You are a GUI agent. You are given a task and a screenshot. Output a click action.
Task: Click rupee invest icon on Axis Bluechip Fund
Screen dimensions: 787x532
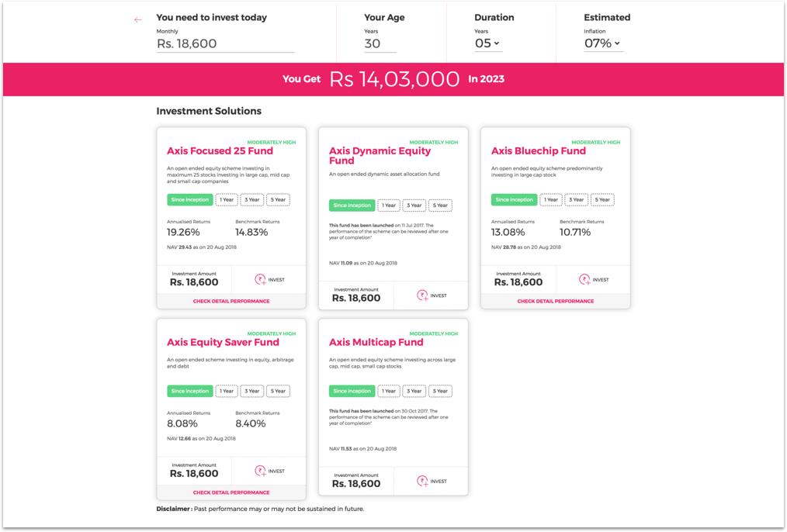pyautogui.click(x=584, y=280)
